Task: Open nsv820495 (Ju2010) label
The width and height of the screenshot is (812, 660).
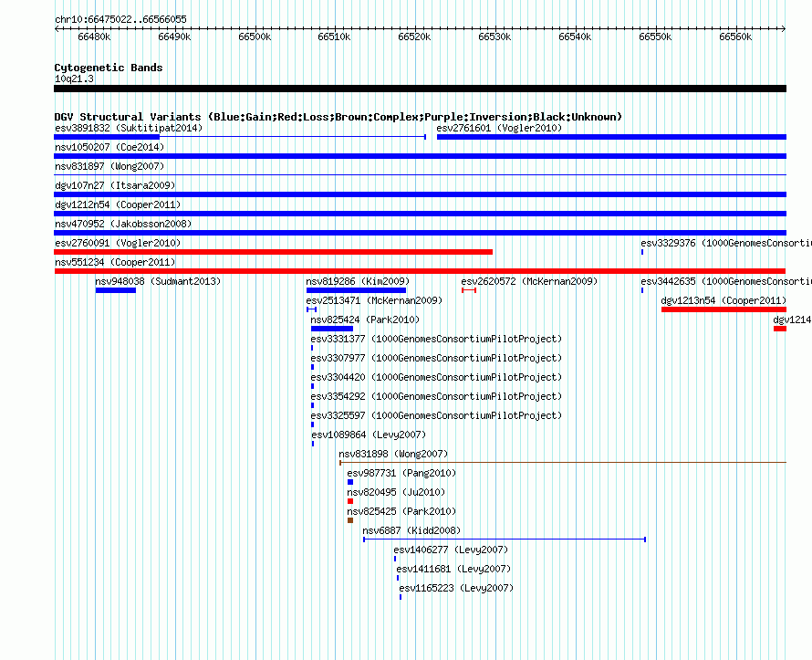Action: pyautogui.click(x=396, y=492)
